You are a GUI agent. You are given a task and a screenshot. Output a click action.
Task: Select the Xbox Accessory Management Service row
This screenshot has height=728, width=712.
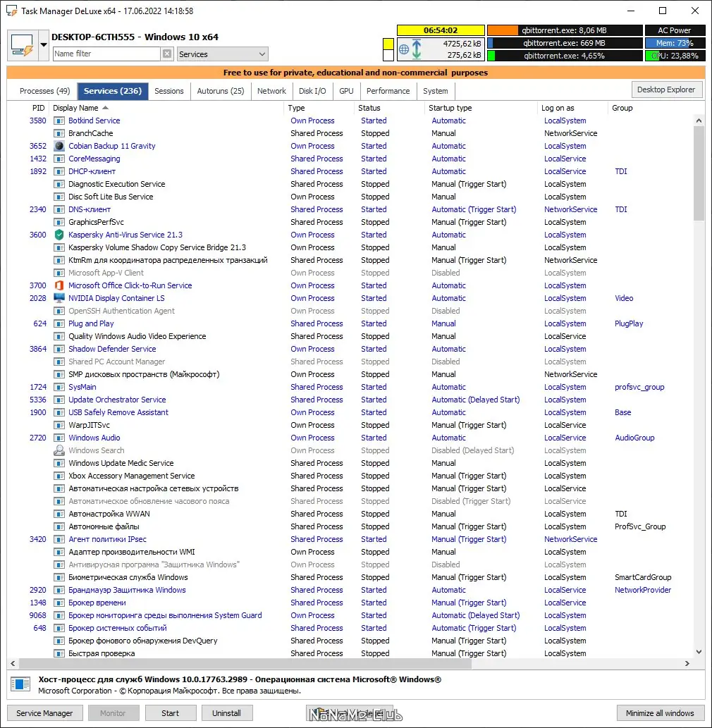(350, 476)
